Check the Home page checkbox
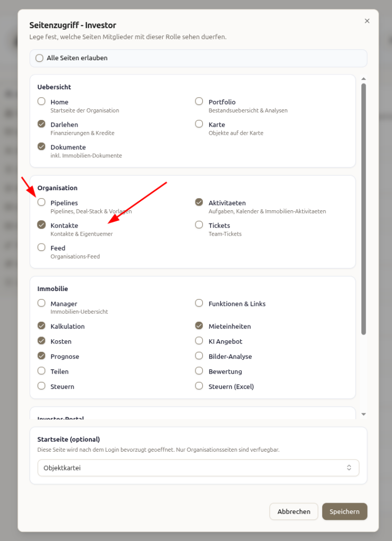 42,101
